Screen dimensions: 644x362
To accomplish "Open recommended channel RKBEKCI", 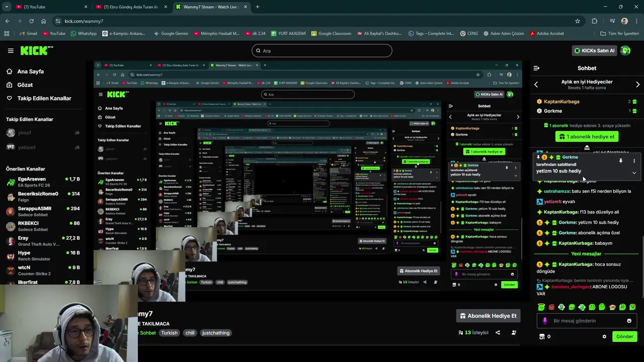I will [x=43, y=226].
